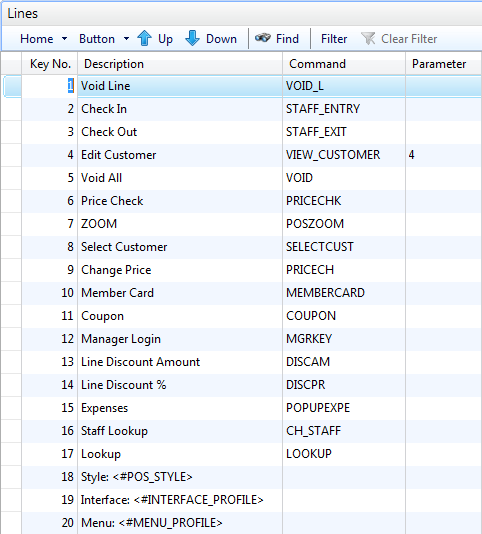
Task: Click the Parameter column header
Action: (x=444, y=64)
